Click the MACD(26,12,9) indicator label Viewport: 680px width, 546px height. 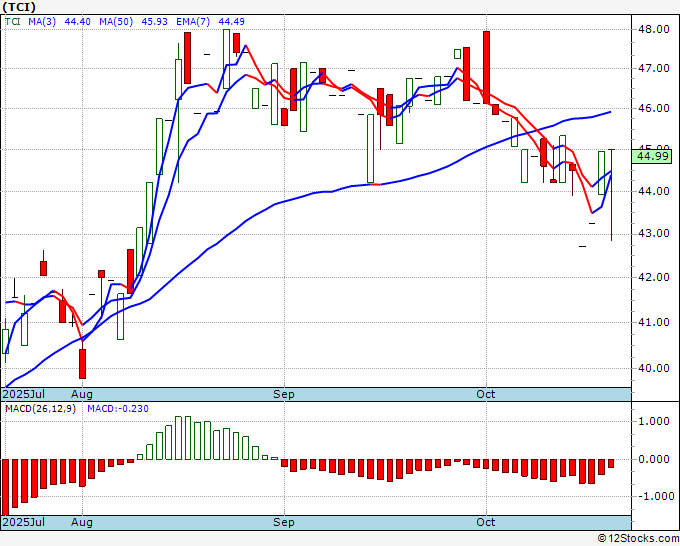40,409
